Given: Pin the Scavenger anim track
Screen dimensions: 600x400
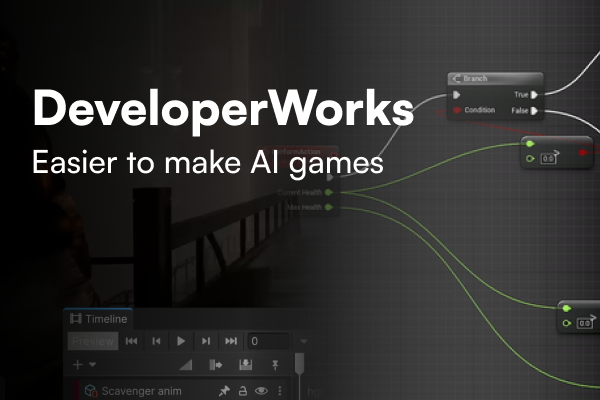Looking at the screenshot, I should click(x=224, y=391).
